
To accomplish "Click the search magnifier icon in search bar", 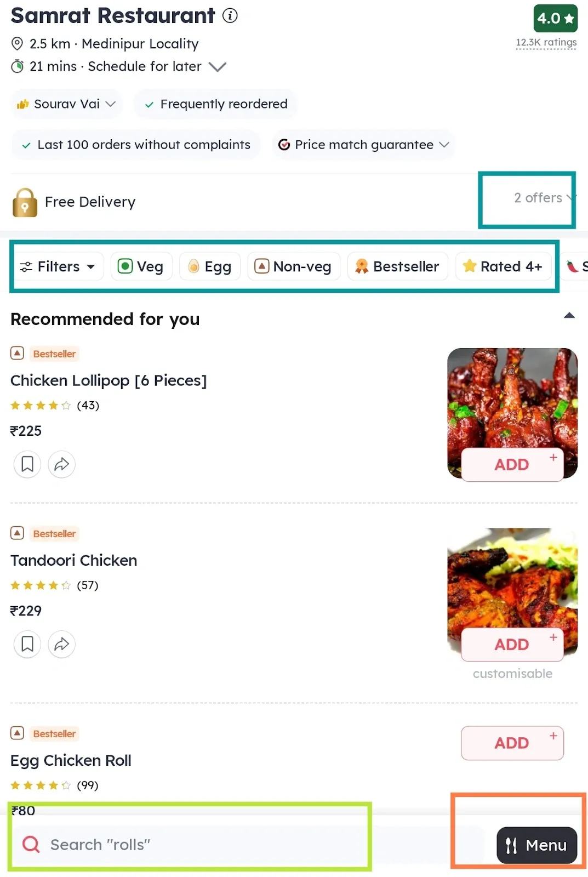I will (x=31, y=845).
